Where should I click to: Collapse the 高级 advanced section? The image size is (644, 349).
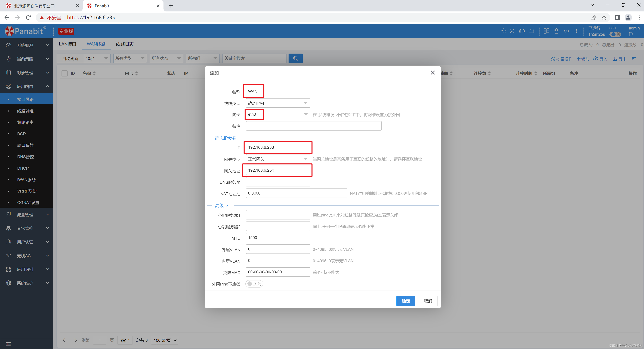[x=222, y=206]
